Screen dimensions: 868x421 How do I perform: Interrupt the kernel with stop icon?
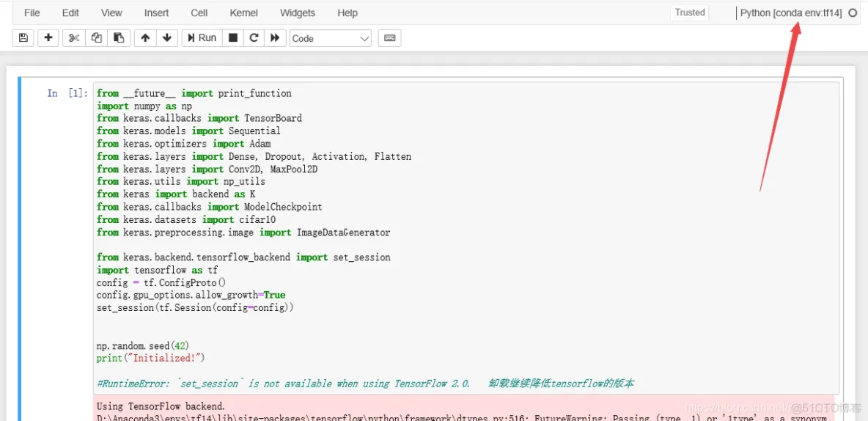[x=233, y=37]
